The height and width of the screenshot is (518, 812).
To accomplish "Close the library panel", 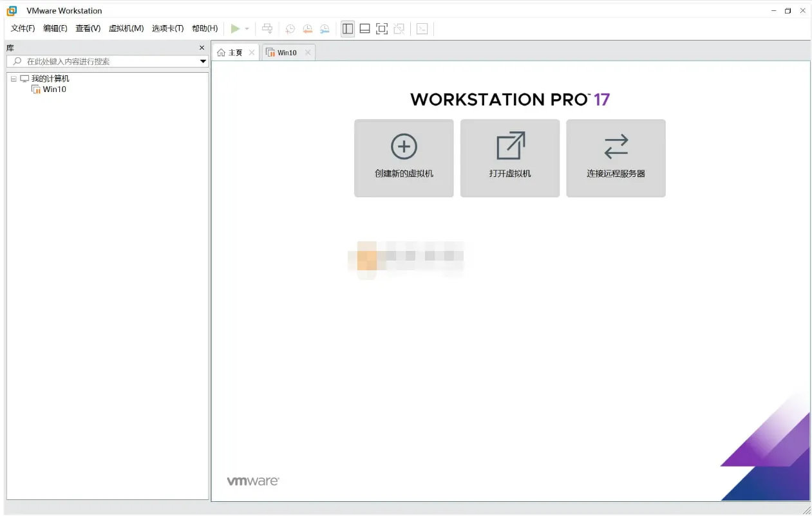I will [x=202, y=47].
